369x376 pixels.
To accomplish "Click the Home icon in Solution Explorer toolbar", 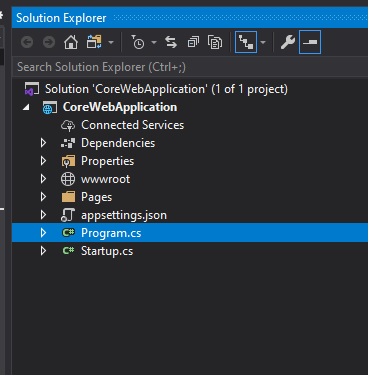I will 71,42.
